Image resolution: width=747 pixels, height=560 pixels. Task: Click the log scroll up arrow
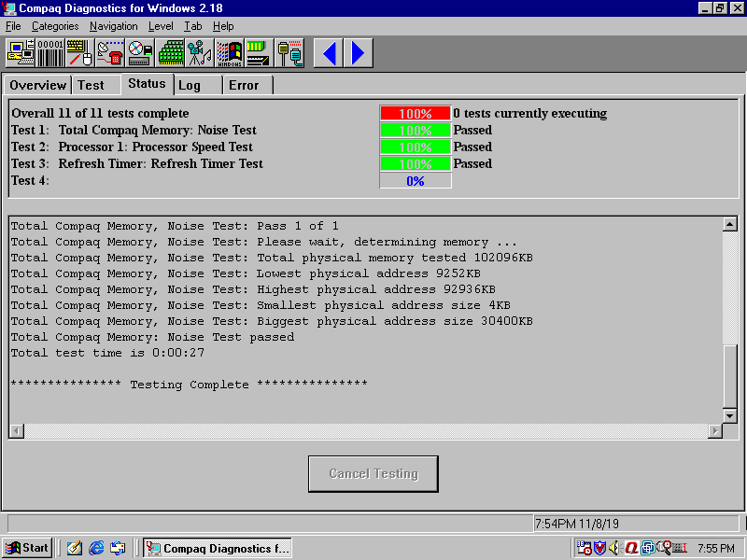pyautogui.click(x=730, y=224)
